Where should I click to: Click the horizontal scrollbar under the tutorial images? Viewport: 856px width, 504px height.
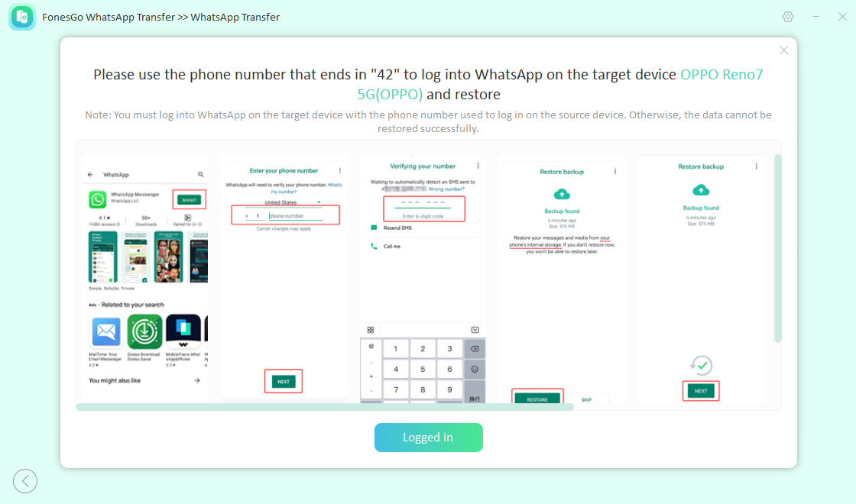[325, 407]
